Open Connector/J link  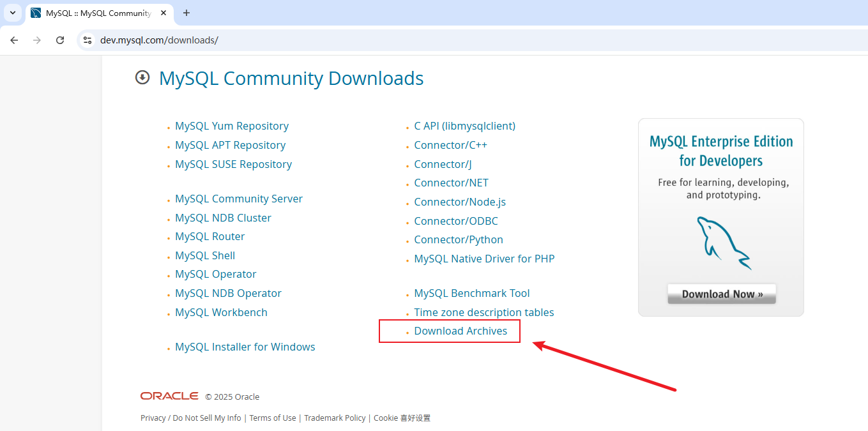pyautogui.click(x=443, y=165)
